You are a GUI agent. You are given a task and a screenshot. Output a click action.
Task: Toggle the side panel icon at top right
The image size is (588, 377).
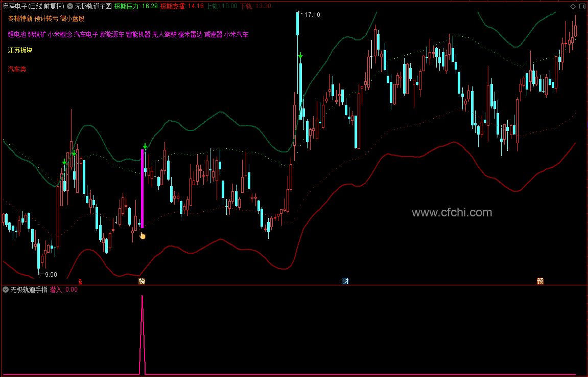point(583,6)
